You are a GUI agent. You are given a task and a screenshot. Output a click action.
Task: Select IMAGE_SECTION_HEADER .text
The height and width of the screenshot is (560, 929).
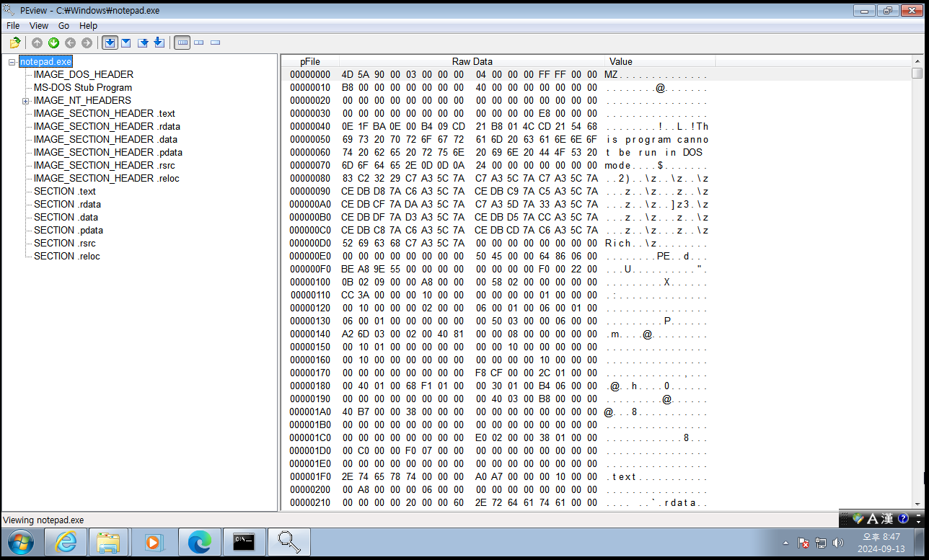(105, 113)
